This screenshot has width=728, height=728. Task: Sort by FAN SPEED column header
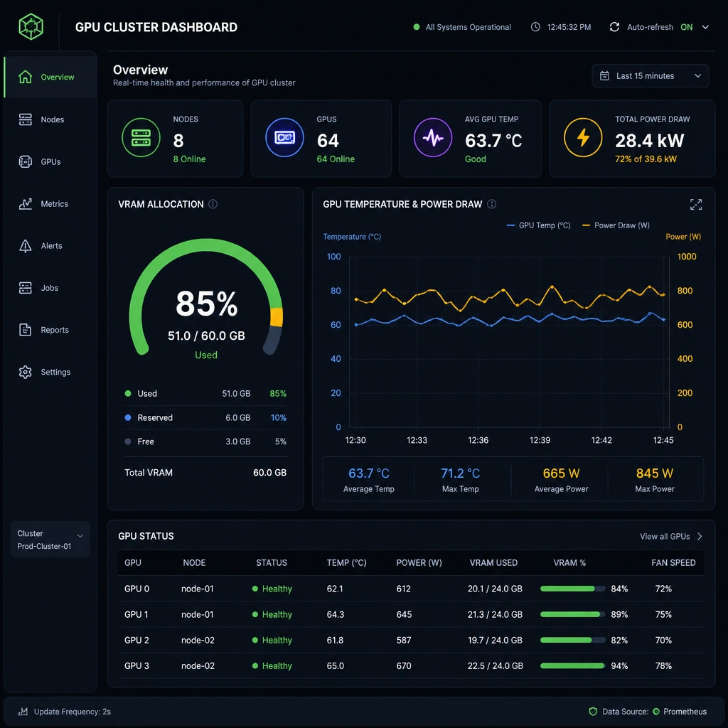[x=673, y=563]
